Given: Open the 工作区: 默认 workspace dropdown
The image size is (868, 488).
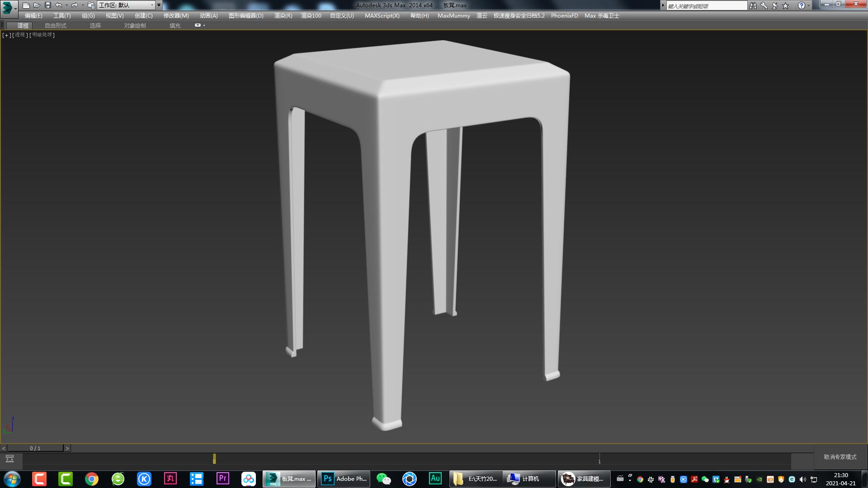Looking at the screenshot, I should click(x=127, y=5).
